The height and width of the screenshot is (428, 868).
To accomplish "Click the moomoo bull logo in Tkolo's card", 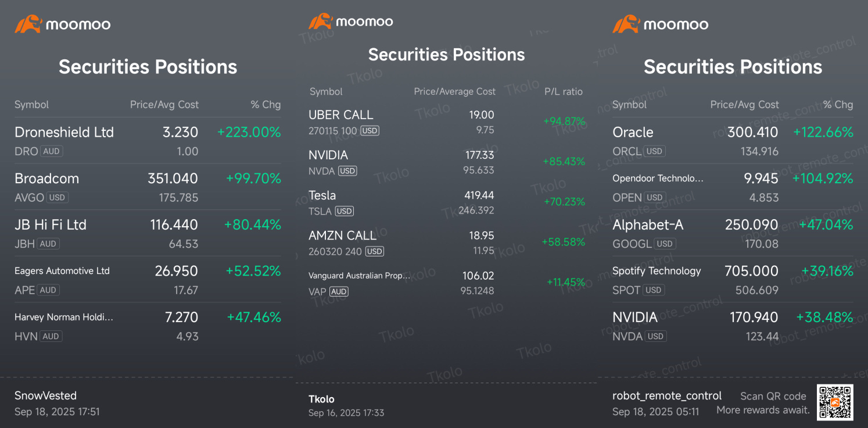I will coord(320,22).
